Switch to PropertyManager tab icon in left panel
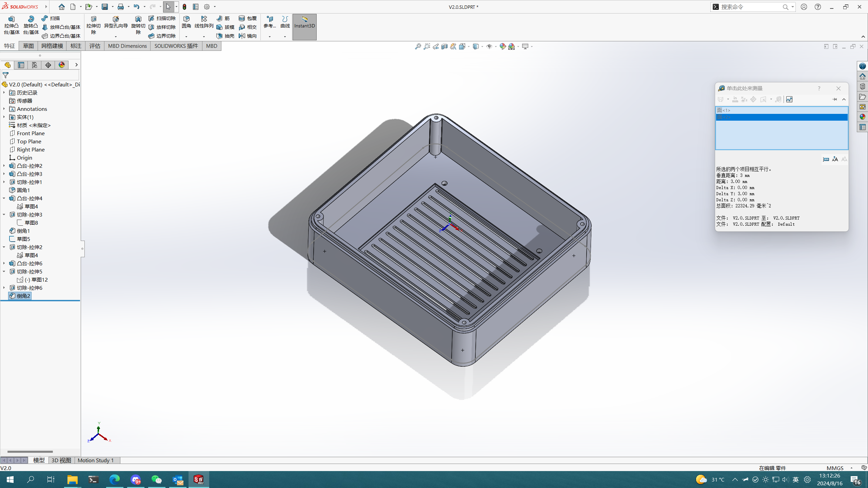Image resolution: width=868 pixels, height=488 pixels. click(21, 65)
